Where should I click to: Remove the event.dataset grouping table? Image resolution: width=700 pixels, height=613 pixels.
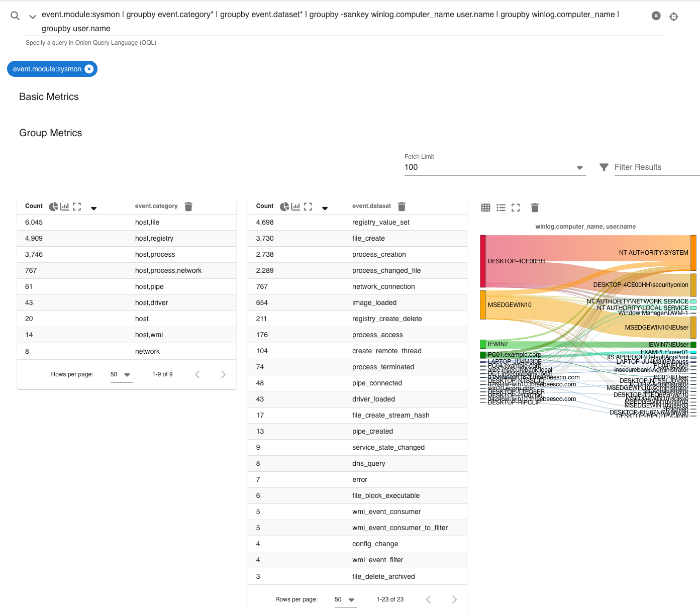pyautogui.click(x=402, y=206)
